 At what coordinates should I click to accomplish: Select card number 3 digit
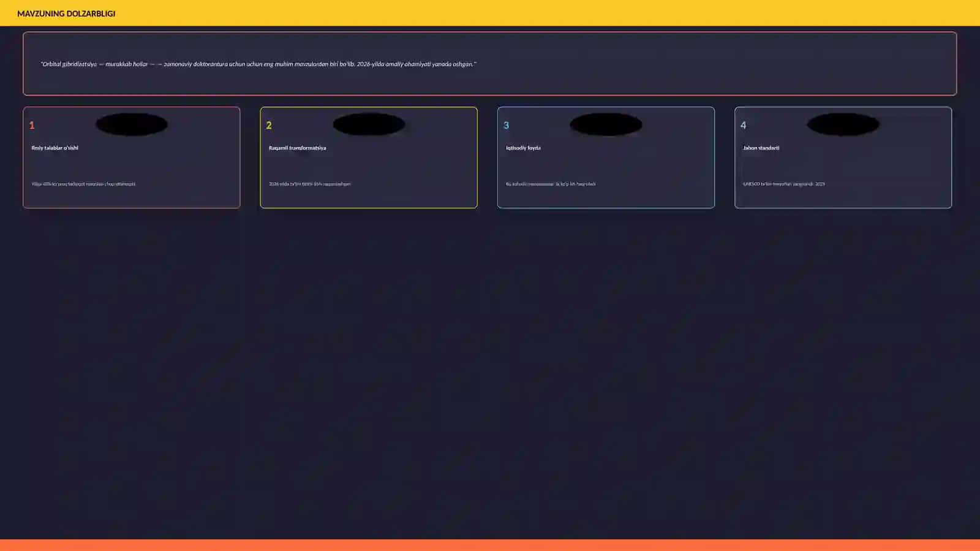point(506,125)
